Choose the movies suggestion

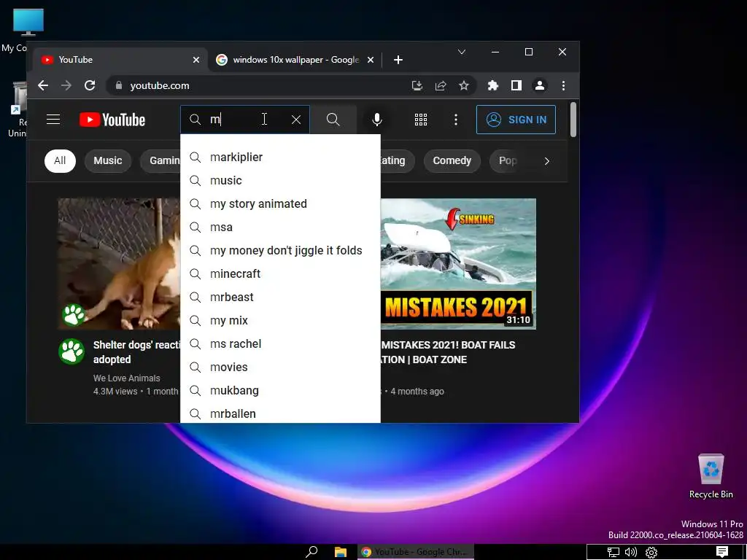pos(281,367)
